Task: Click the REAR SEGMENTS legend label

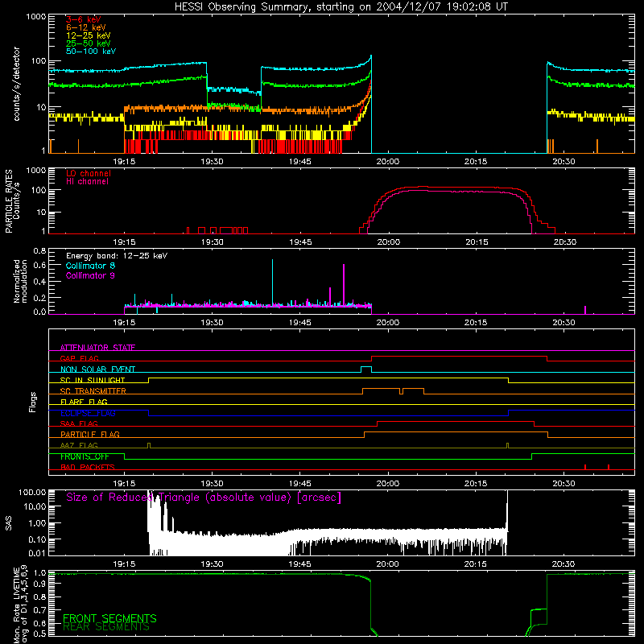Action: (106, 626)
